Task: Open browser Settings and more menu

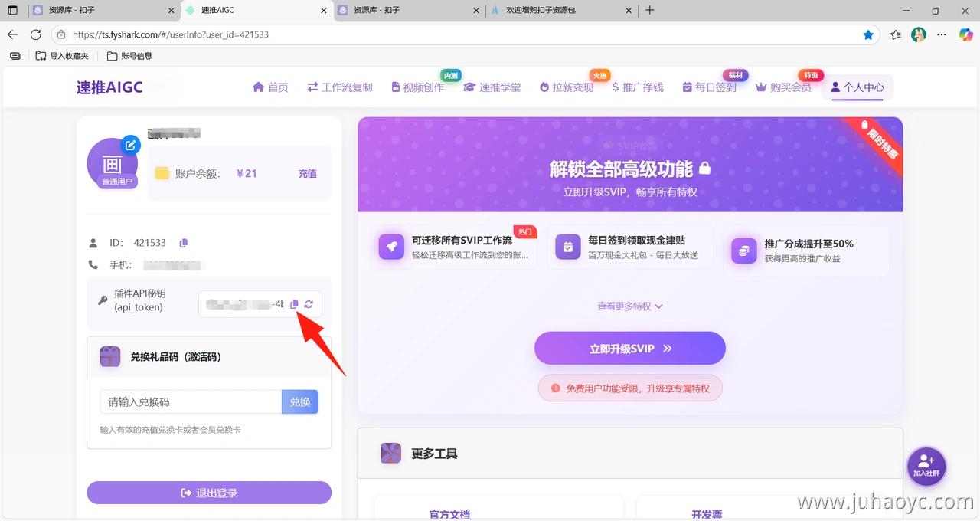Action: click(942, 34)
